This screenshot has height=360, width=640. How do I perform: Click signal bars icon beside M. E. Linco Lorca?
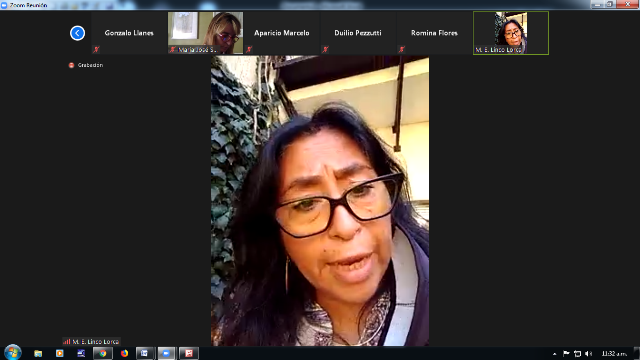(67, 342)
